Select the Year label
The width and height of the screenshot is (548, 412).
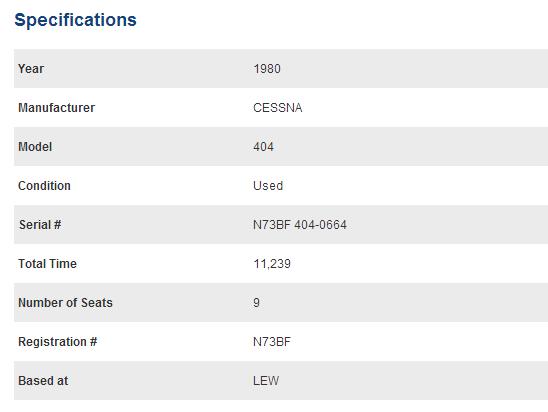[x=31, y=68]
